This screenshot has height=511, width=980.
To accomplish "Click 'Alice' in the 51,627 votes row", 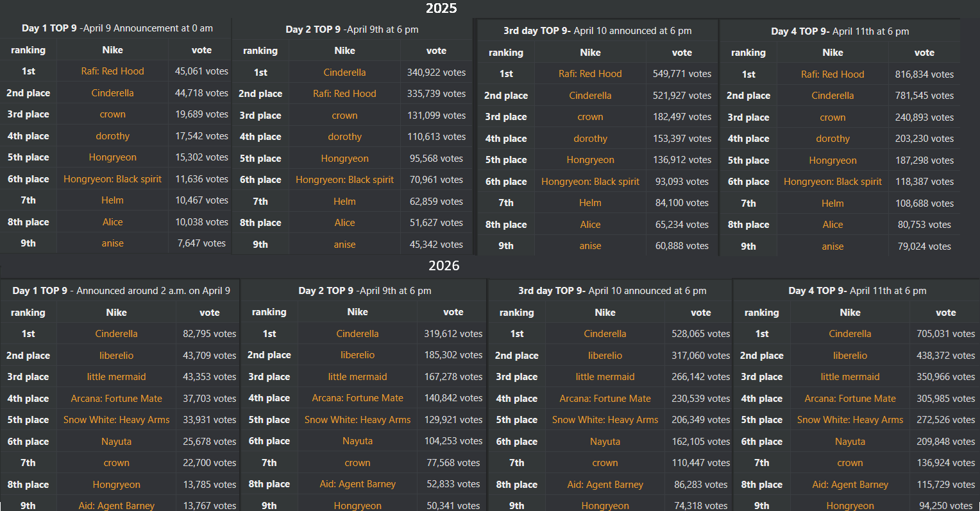I will pyautogui.click(x=344, y=223).
